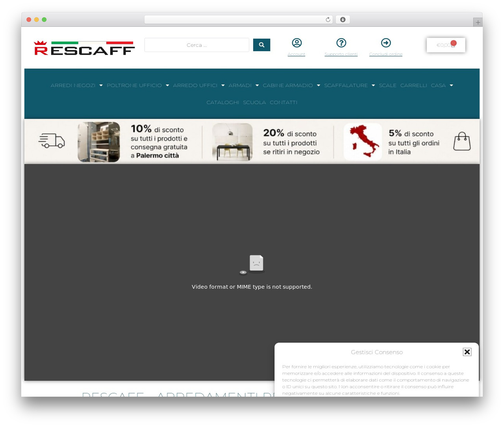
Task: Click the browser reload icon
Action: [x=328, y=20]
